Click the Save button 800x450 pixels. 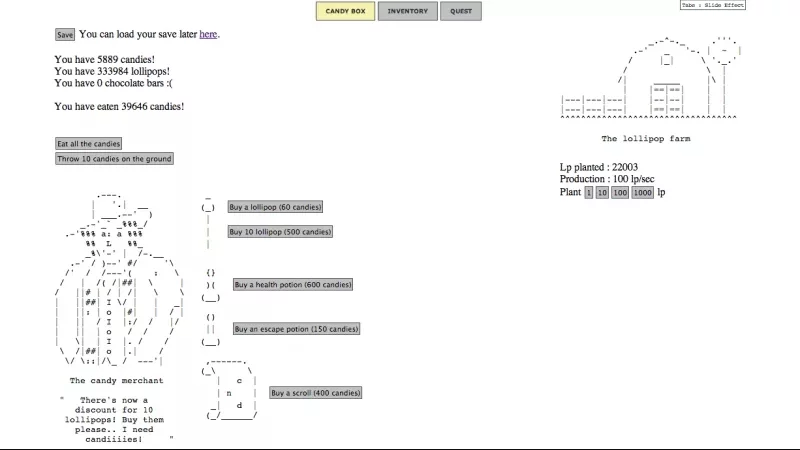pyautogui.click(x=65, y=35)
